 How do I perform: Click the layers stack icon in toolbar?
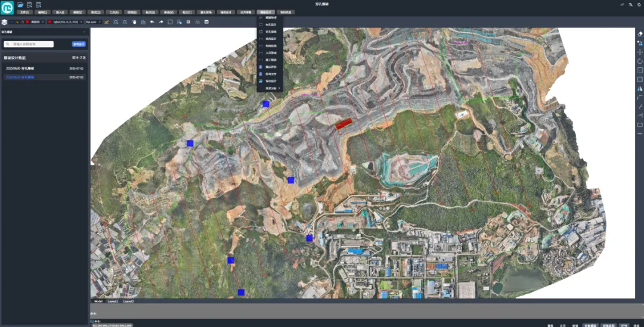point(5,22)
